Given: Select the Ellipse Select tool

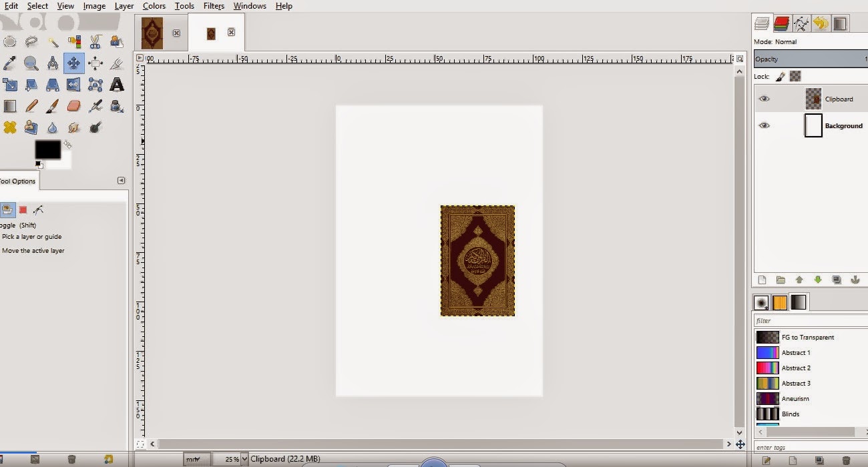Looking at the screenshot, I should click(x=9, y=42).
